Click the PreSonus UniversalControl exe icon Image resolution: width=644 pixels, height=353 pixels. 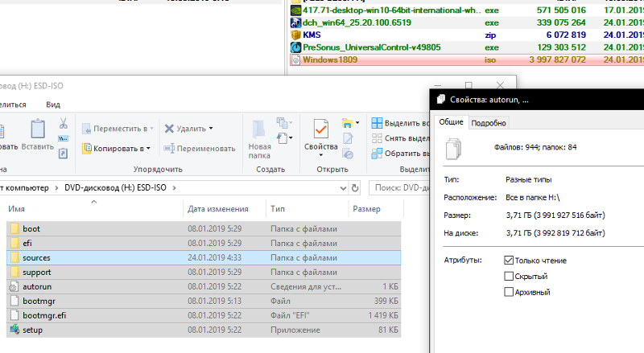coord(295,47)
